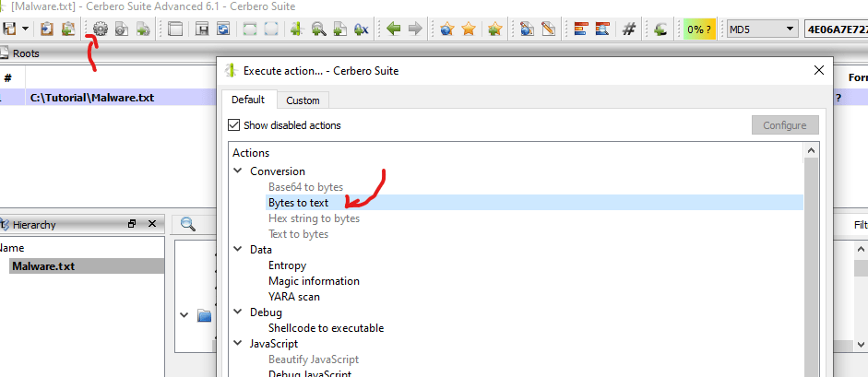The image size is (868, 377).
Task: Click the gear Execute action toolbar icon
Action: tap(101, 29)
